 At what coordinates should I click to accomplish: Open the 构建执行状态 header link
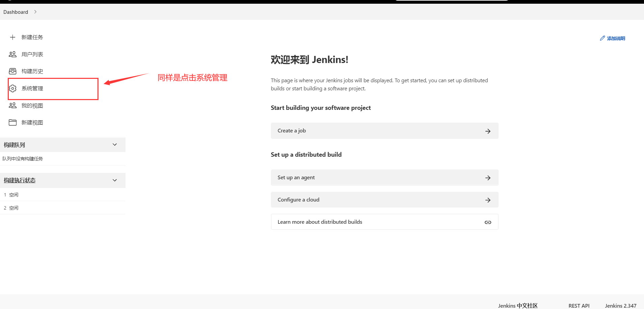[20, 180]
